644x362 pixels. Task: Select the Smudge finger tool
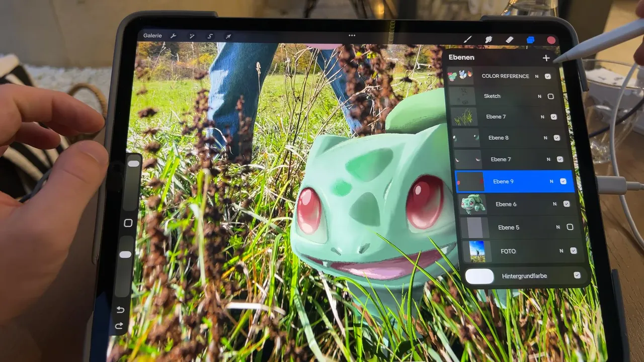pos(488,39)
